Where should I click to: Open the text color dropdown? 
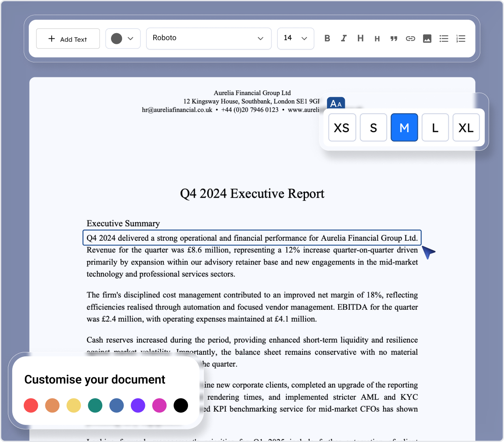click(123, 39)
